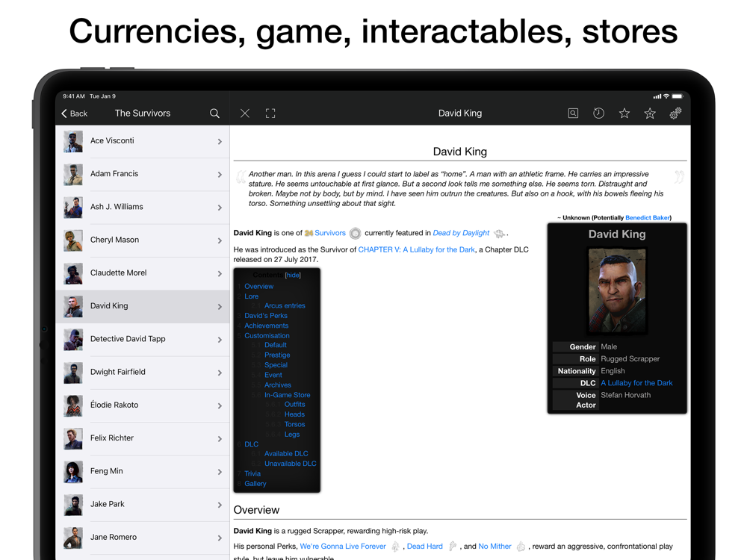747x560 pixels.
Task: Open David King infobox portrait image
Action: coord(617,290)
